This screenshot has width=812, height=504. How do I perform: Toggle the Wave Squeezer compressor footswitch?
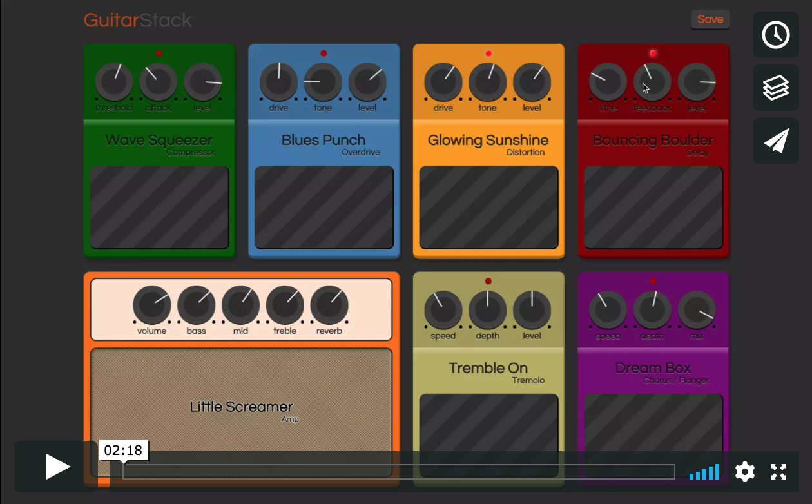click(159, 208)
